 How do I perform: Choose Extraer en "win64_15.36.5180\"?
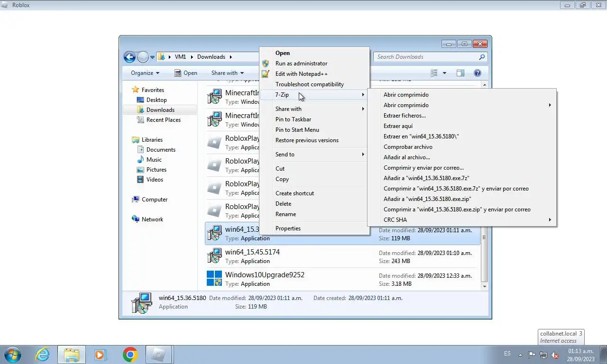pos(461,136)
